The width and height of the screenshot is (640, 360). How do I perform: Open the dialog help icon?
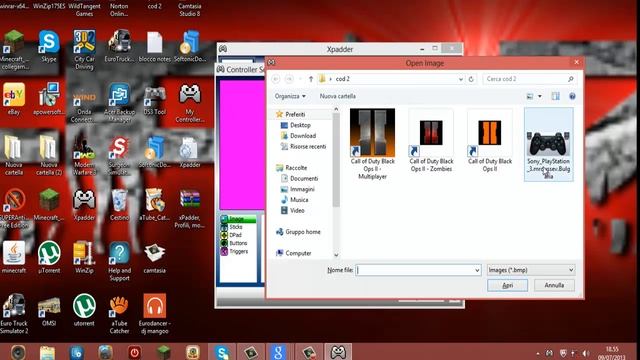coord(572,96)
